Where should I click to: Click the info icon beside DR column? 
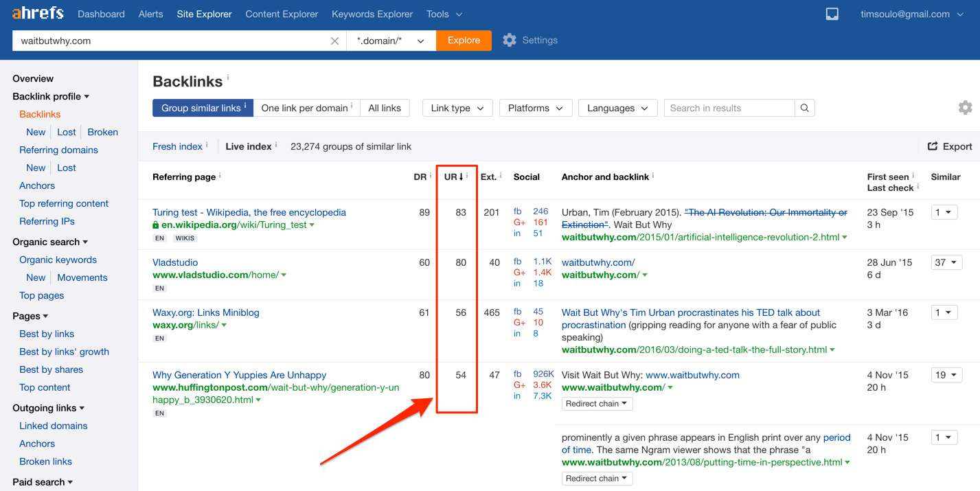[x=431, y=175]
